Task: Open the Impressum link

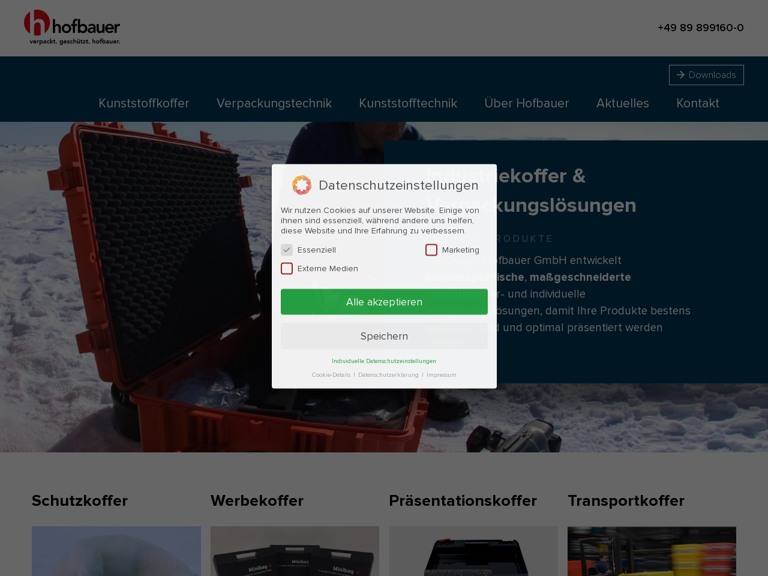Action: coord(441,375)
